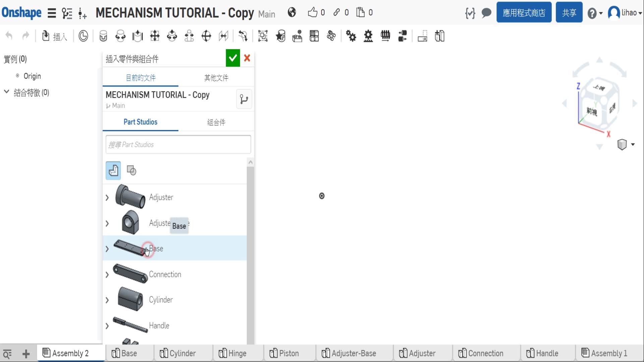Click the undo arrow

point(9,35)
